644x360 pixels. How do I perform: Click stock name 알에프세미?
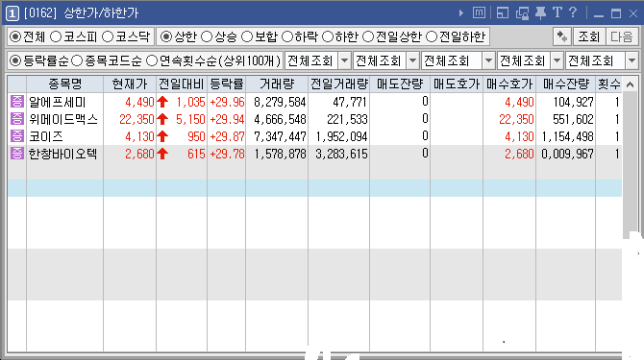pos(57,102)
